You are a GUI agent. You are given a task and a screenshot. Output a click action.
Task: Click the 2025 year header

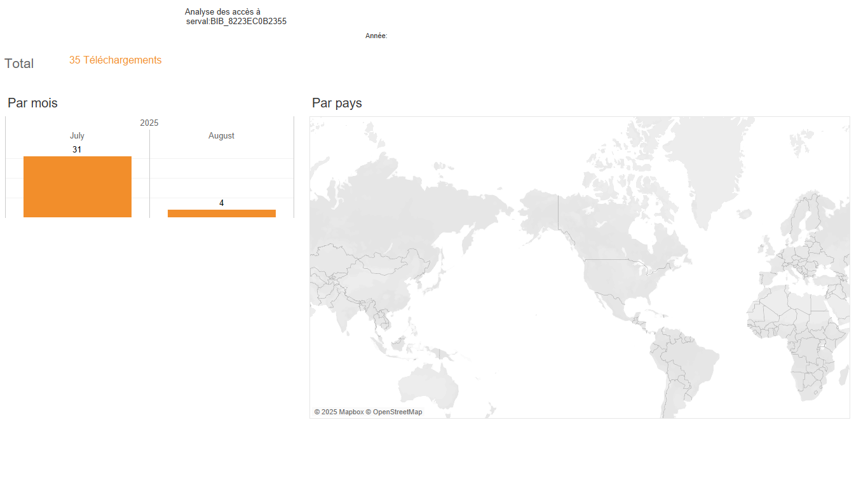(x=149, y=123)
